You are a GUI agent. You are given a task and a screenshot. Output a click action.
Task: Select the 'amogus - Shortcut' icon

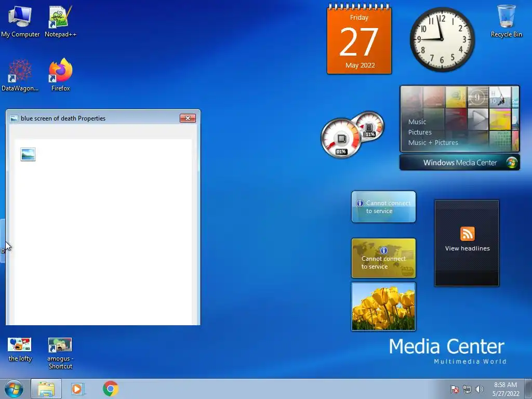pyautogui.click(x=60, y=353)
